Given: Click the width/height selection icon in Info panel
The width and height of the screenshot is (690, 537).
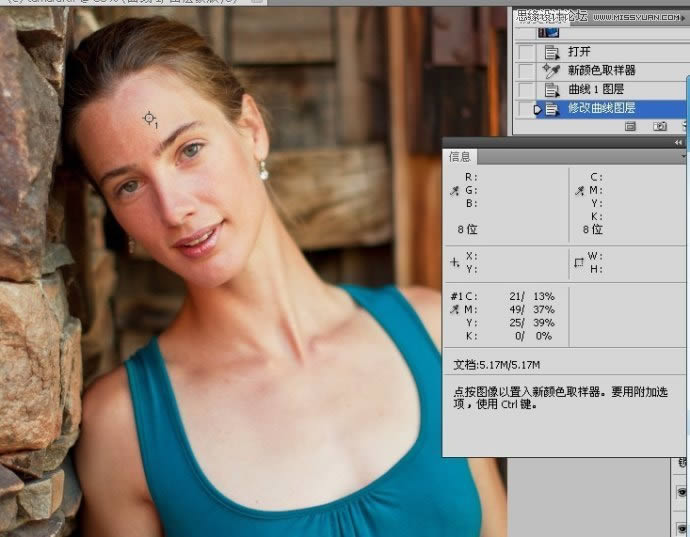Looking at the screenshot, I should (578, 262).
